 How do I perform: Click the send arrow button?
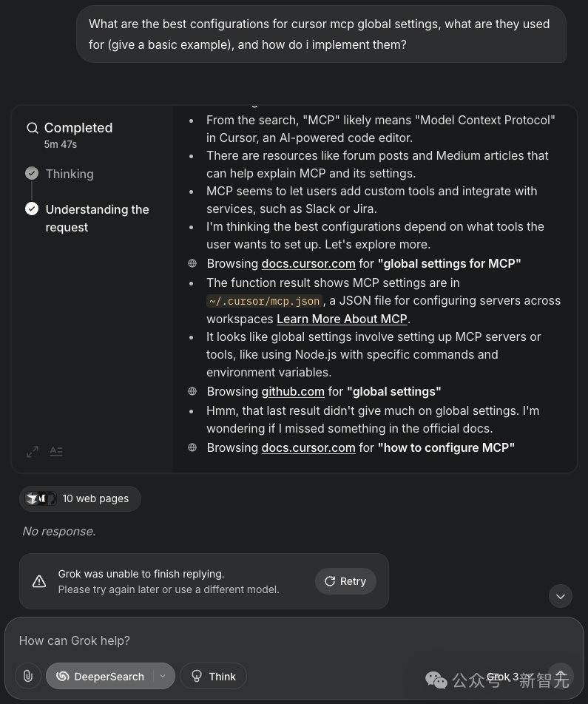[x=560, y=676]
